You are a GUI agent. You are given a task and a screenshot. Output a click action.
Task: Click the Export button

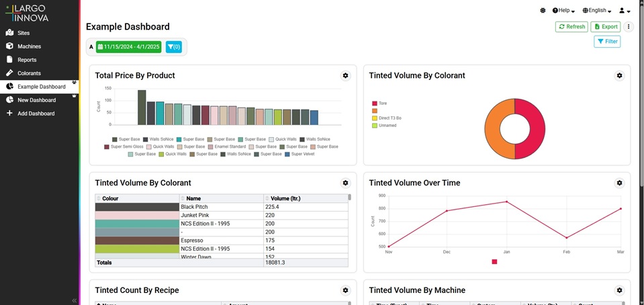coord(606,27)
